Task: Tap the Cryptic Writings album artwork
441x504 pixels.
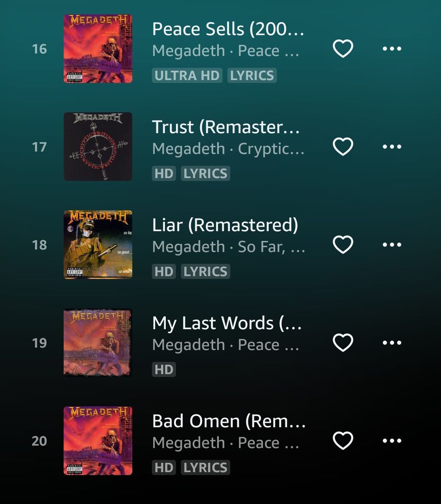Action: 98,147
